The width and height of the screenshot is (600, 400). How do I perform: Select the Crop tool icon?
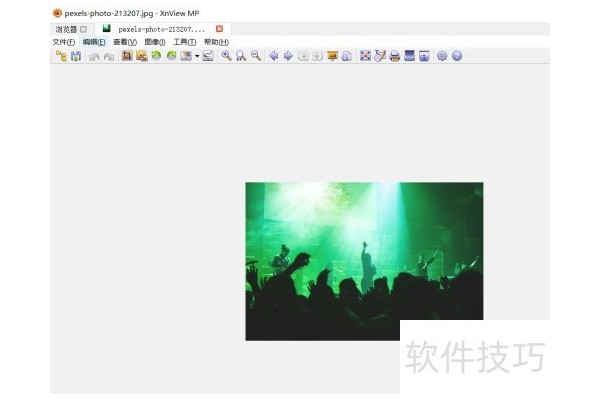click(127, 56)
